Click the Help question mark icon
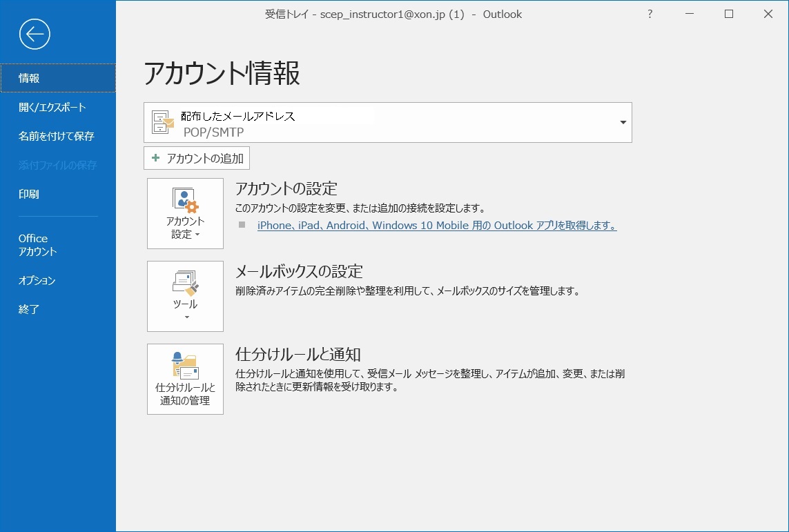The width and height of the screenshot is (789, 532). (x=650, y=14)
